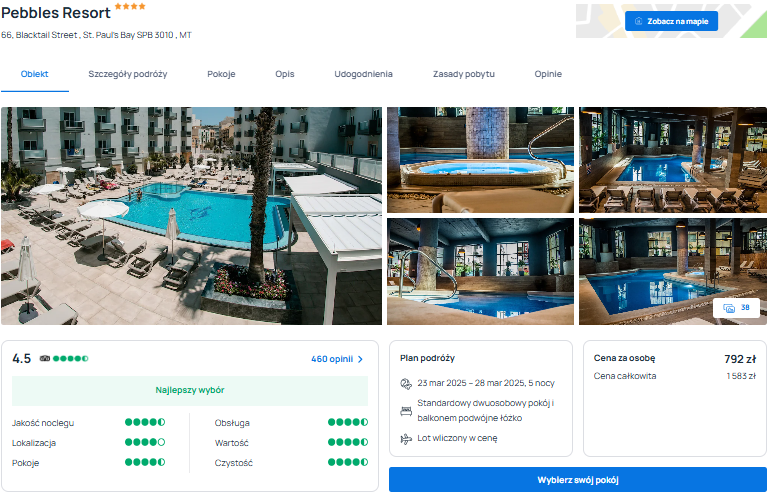Click the Pebbles Resort hotel title
This screenshot has height=498, width=772.
tap(56, 13)
